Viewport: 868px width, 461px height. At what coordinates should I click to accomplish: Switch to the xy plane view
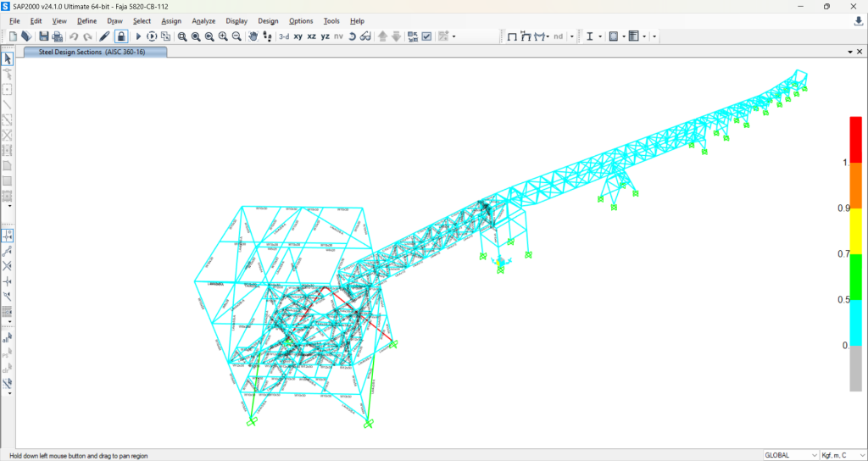point(298,36)
